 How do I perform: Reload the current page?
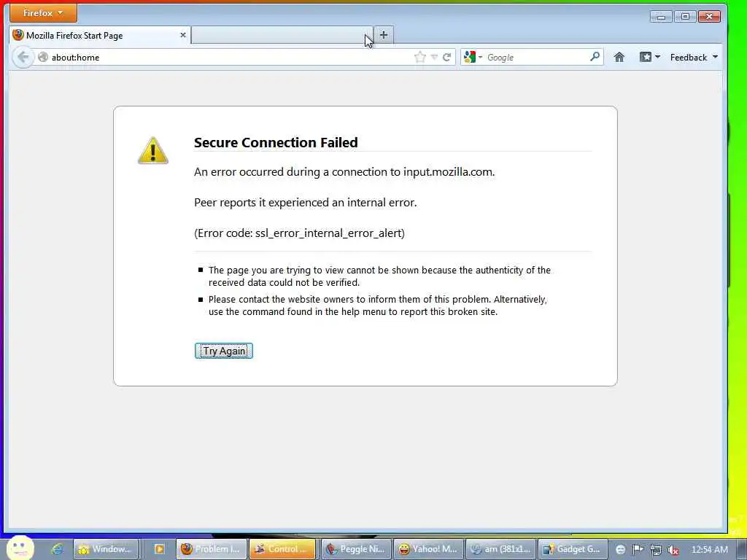(x=447, y=57)
